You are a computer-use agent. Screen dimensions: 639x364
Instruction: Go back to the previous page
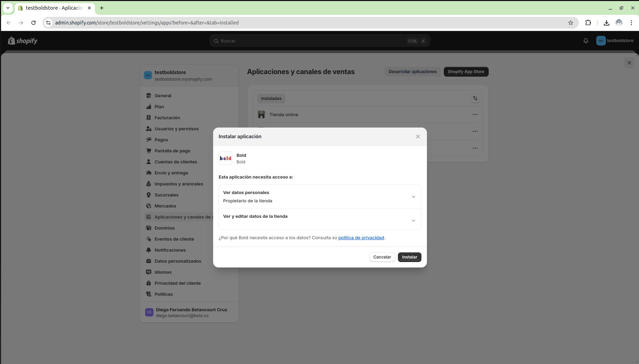coord(9,23)
